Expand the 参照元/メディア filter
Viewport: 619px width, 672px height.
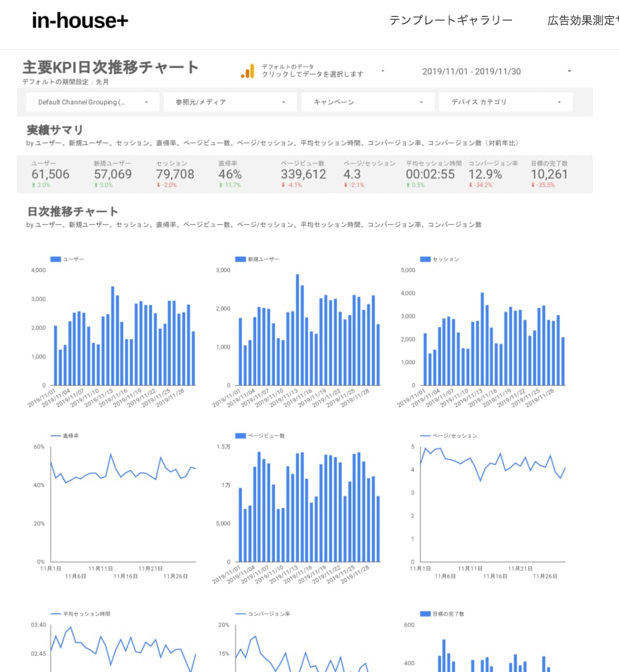point(230,102)
